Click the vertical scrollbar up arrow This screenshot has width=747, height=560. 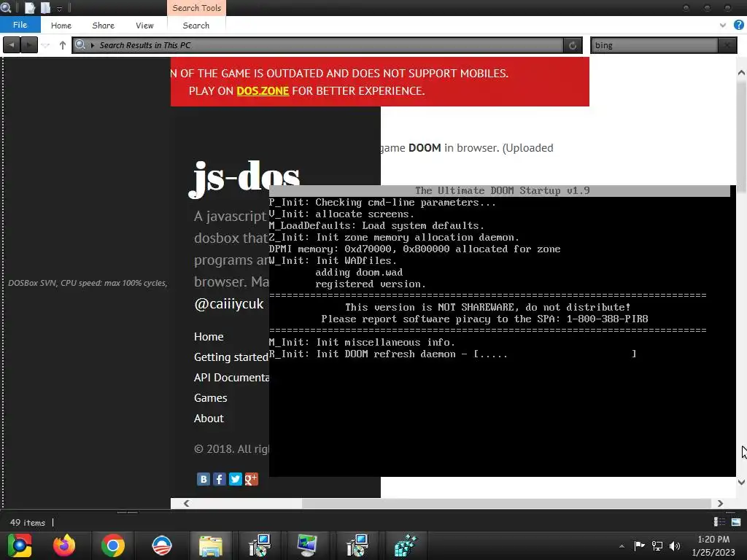tap(741, 73)
